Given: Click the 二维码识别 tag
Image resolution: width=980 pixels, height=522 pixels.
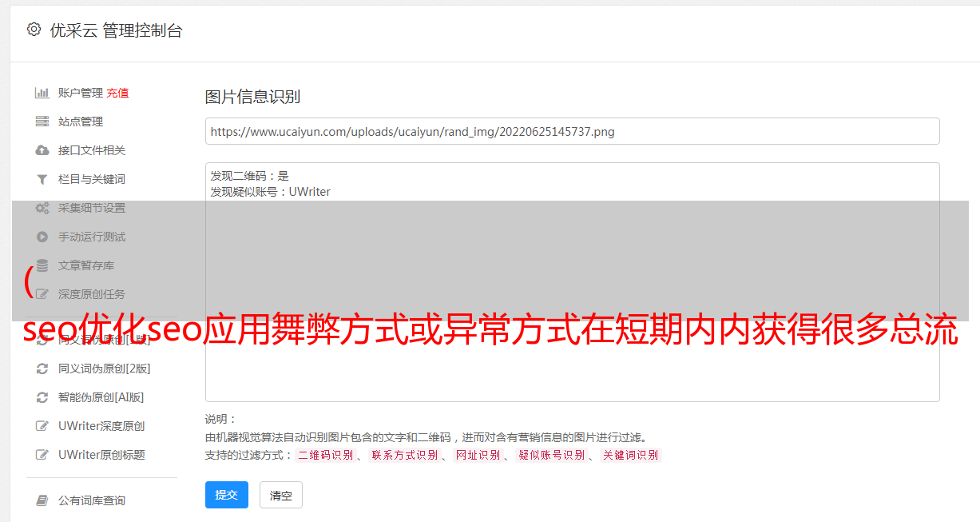Looking at the screenshot, I should click(326, 455).
